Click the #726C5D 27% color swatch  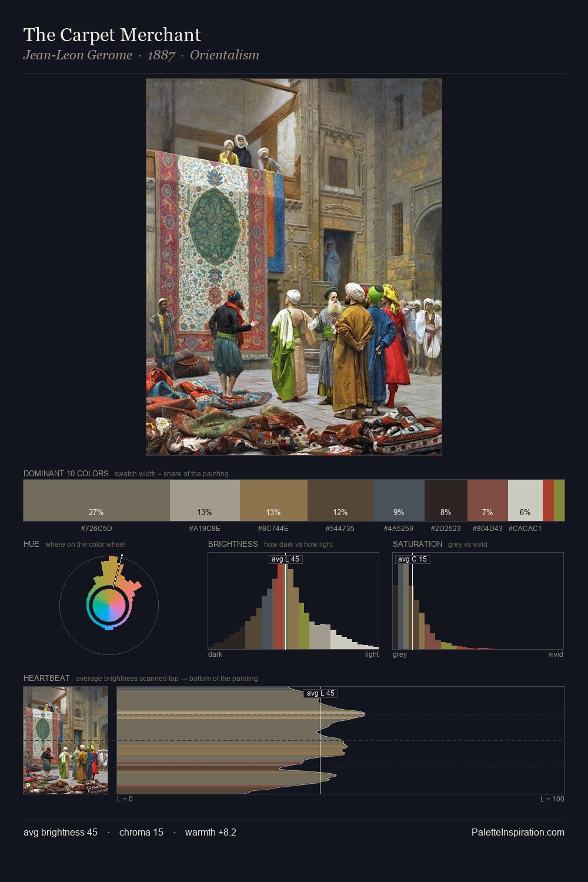96,500
